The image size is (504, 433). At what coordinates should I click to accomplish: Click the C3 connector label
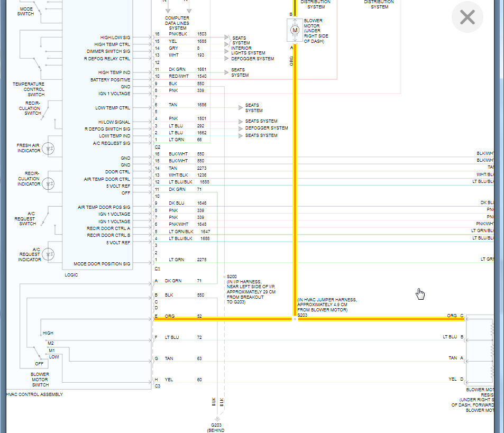(158, 386)
